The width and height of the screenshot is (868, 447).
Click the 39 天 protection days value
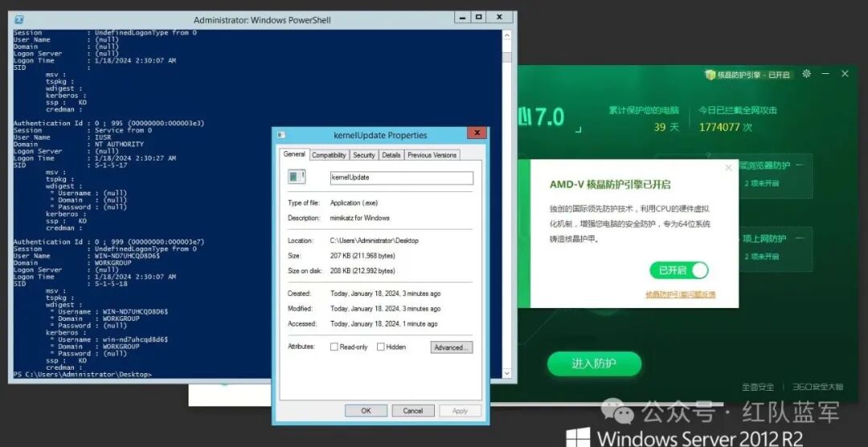tap(666, 127)
